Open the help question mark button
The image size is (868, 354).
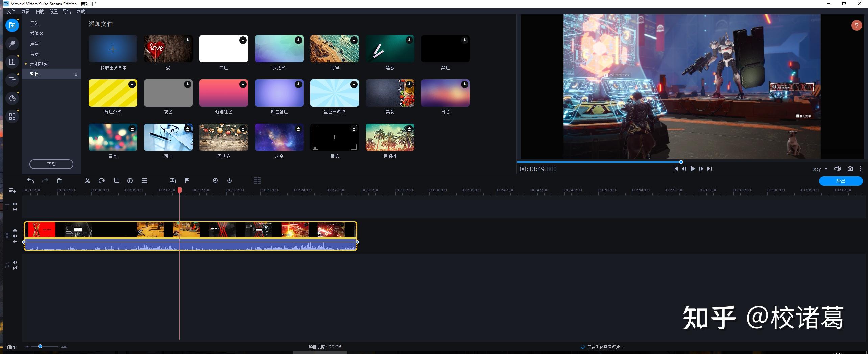point(857,25)
